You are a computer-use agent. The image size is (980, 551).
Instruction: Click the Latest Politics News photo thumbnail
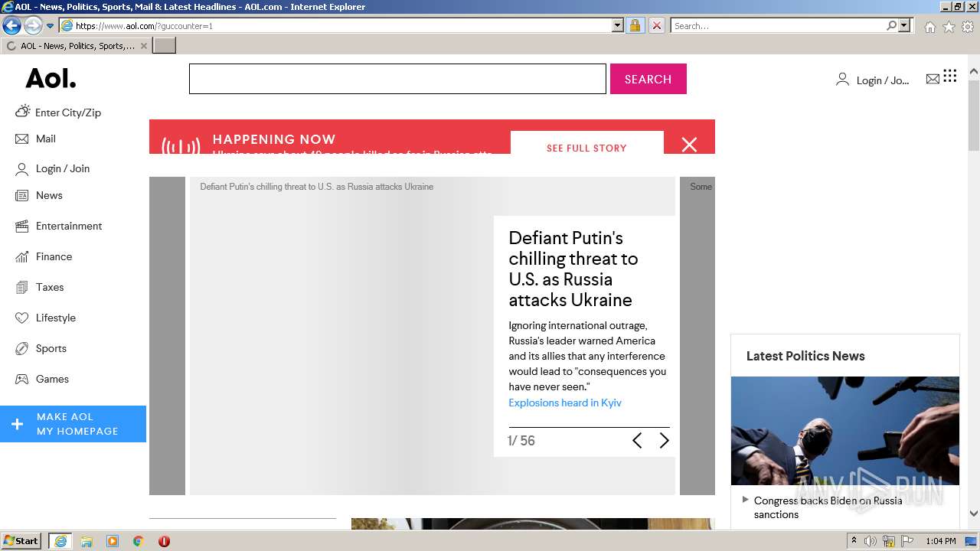[x=845, y=431]
